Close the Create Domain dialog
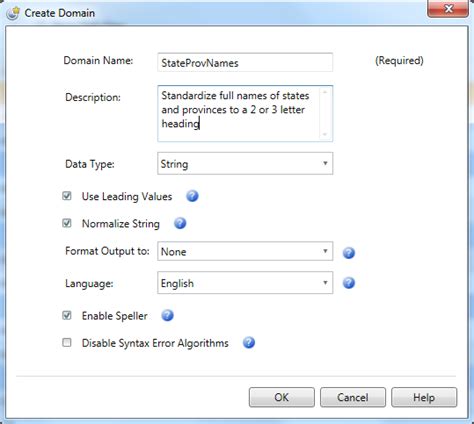The image size is (474, 424). pos(448,9)
